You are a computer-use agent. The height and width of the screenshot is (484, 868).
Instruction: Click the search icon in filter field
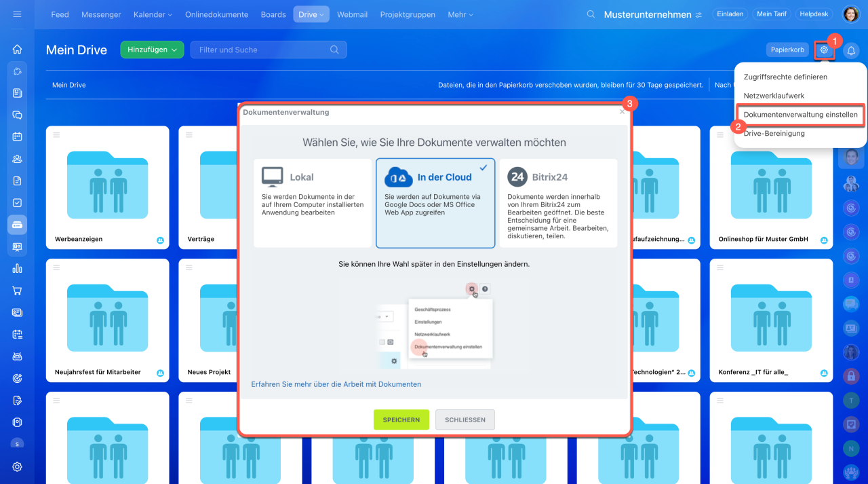334,50
